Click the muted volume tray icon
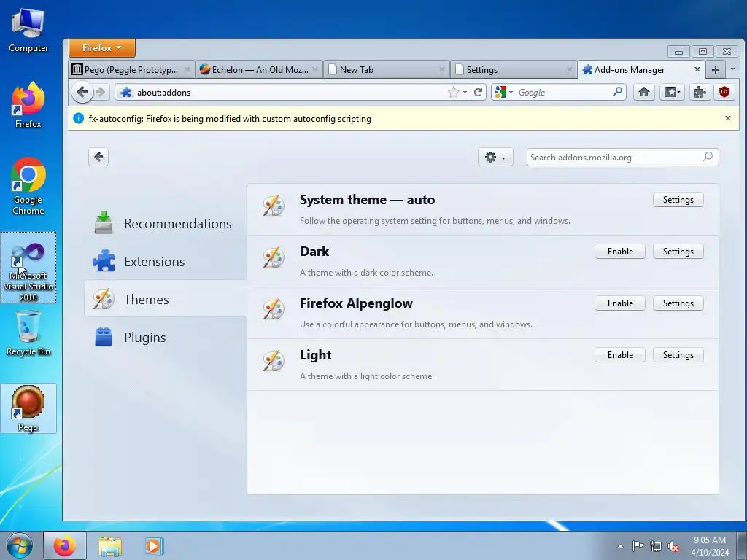The image size is (747, 560). pyautogui.click(x=673, y=546)
